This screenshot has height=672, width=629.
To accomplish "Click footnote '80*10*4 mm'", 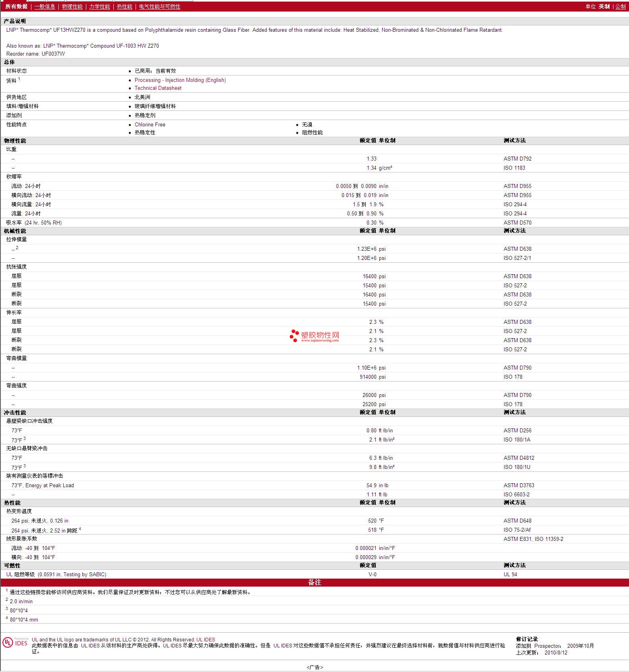I will pos(24,620).
